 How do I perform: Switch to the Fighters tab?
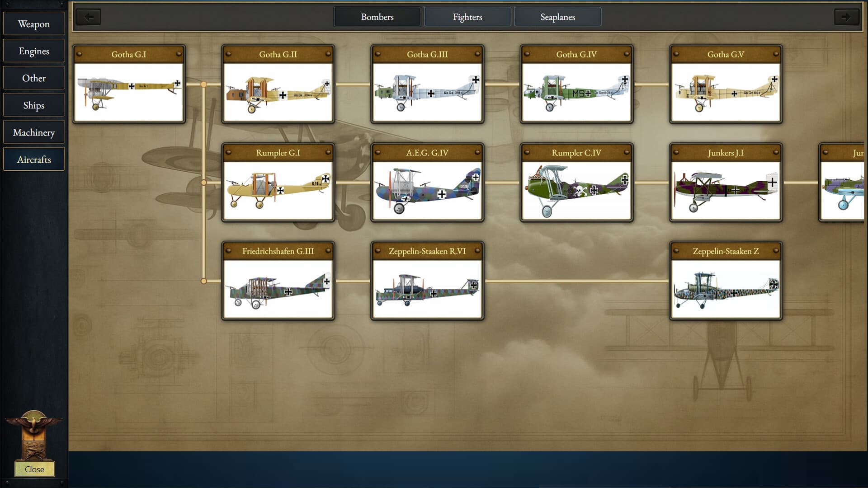[x=467, y=17]
